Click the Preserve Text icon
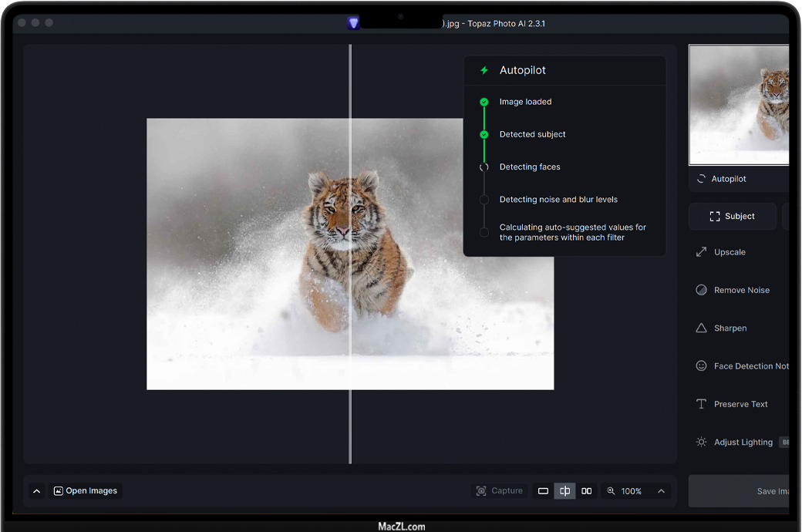 [x=701, y=404]
